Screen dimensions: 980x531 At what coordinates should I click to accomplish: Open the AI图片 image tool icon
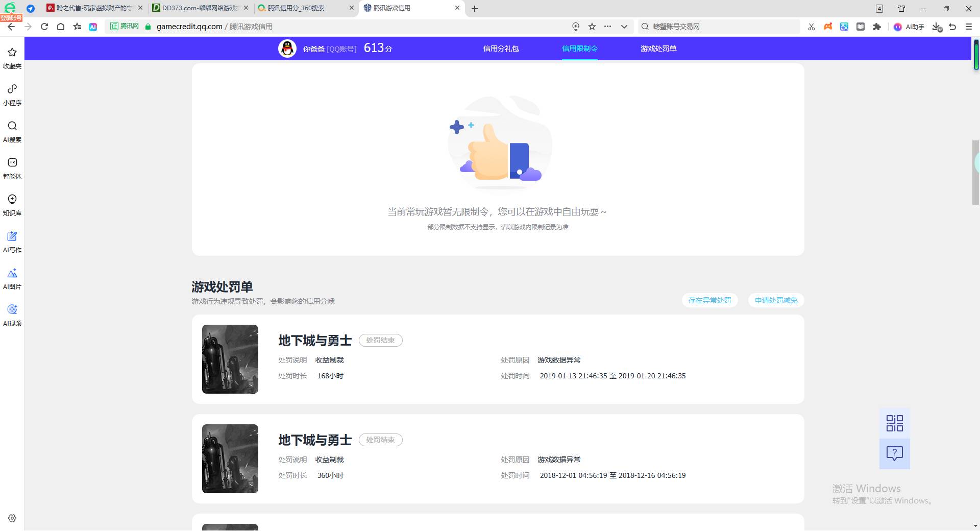pyautogui.click(x=12, y=278)
